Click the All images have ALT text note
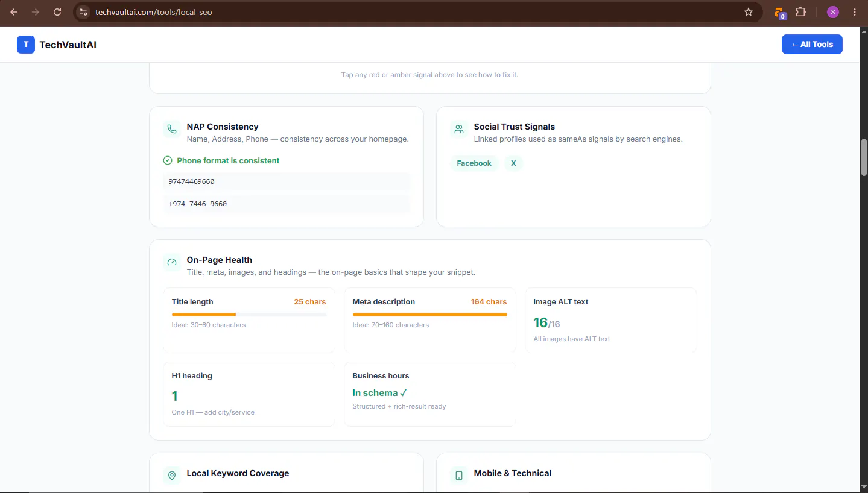The height and width of the screenshot is (493, 868). tap(572, 339)
